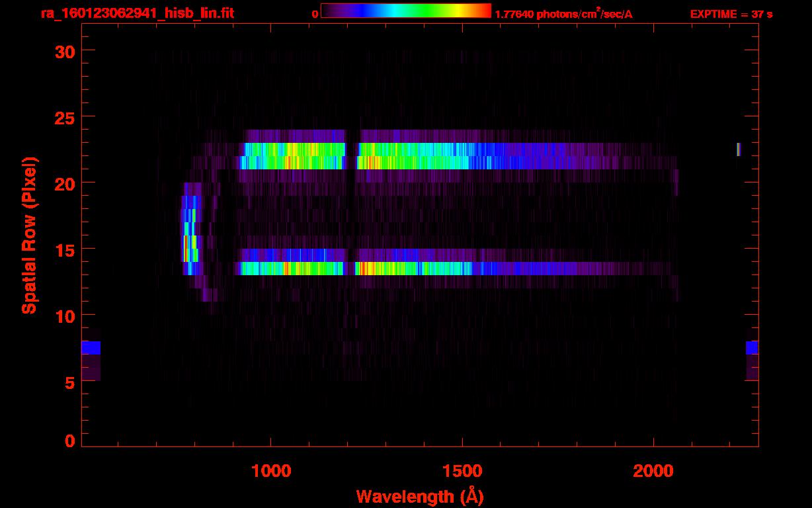Click the y-axis tick label 0

tap(70, 441)
